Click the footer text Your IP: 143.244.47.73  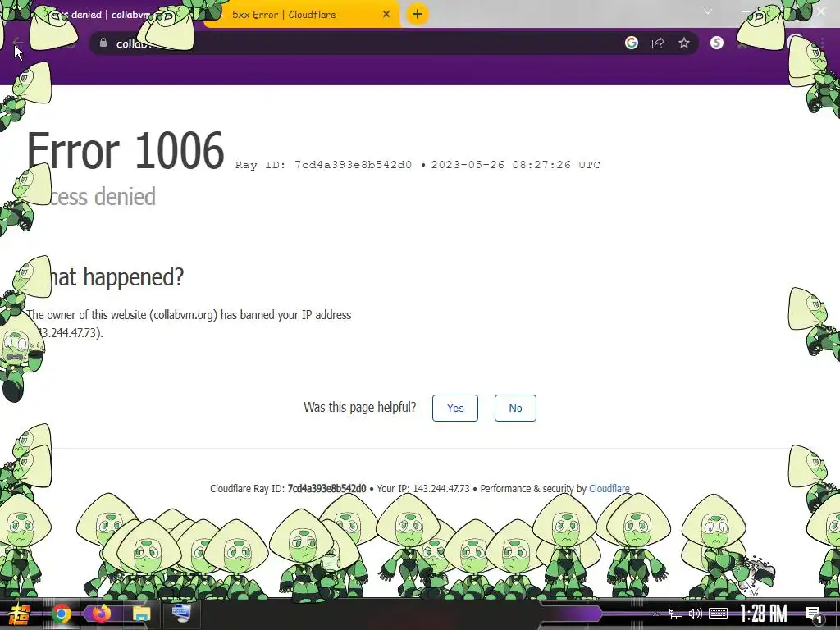coord(422,489)
